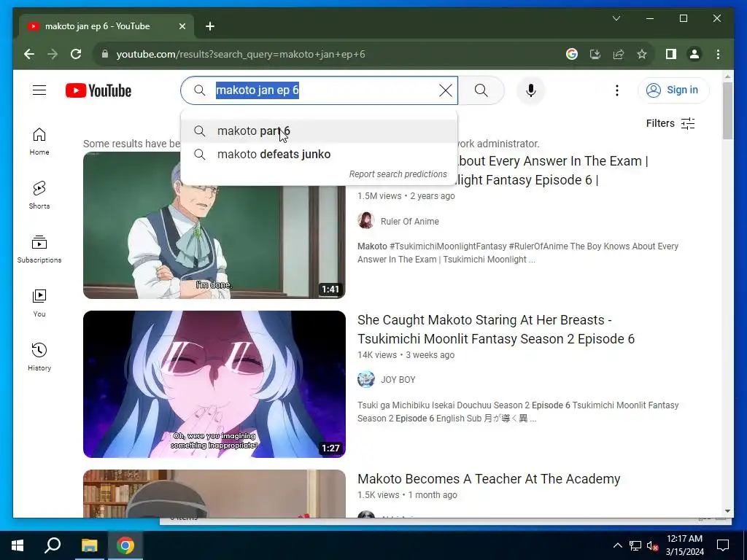Click the magnifier search submit button
The image size is (747, 560).
481,90
